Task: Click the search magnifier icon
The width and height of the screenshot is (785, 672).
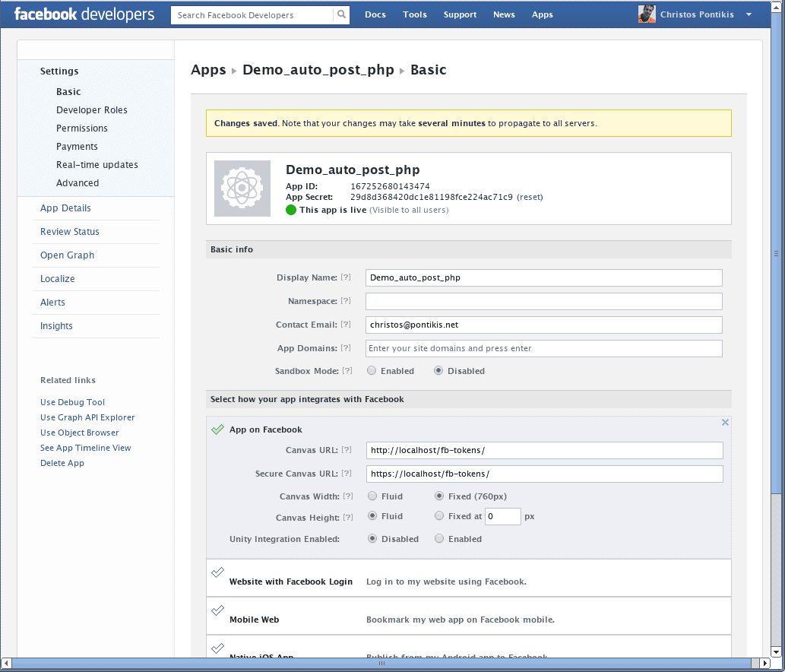Action: [x=341, y=14]
